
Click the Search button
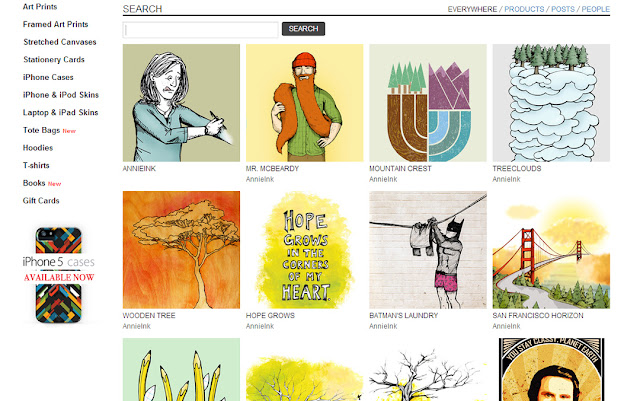303,29
